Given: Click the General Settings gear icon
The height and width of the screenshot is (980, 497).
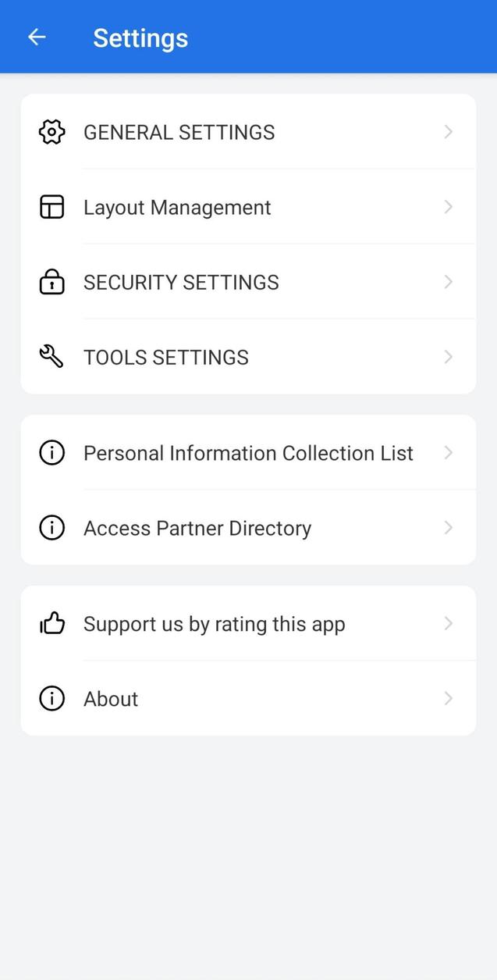Looking at the screenshot, I should tap(51, 131).
